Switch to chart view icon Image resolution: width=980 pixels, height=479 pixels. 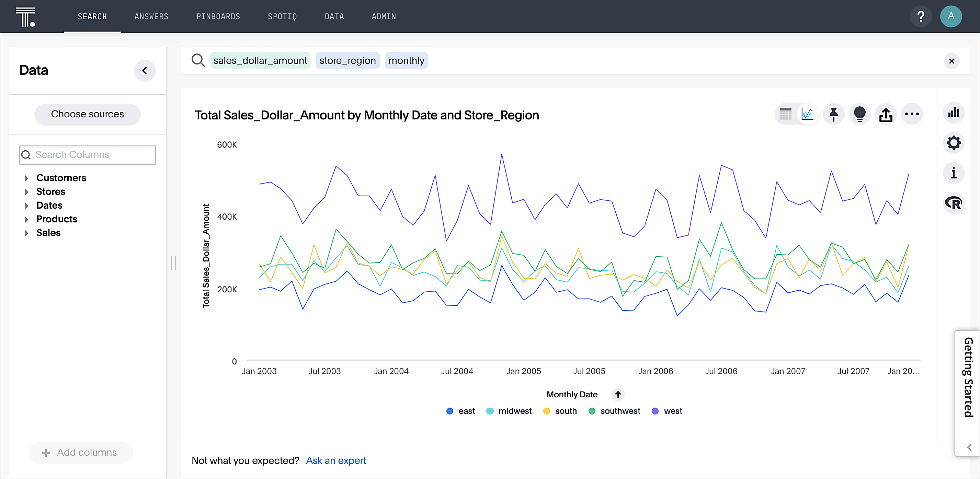(x=807, y=114)
